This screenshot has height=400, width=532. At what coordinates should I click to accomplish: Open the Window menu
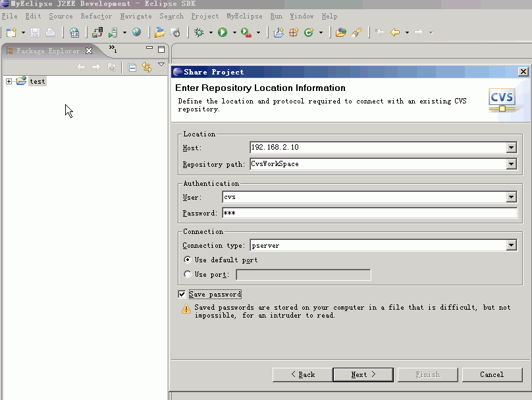pyautogui.click(x=302, y=16)
